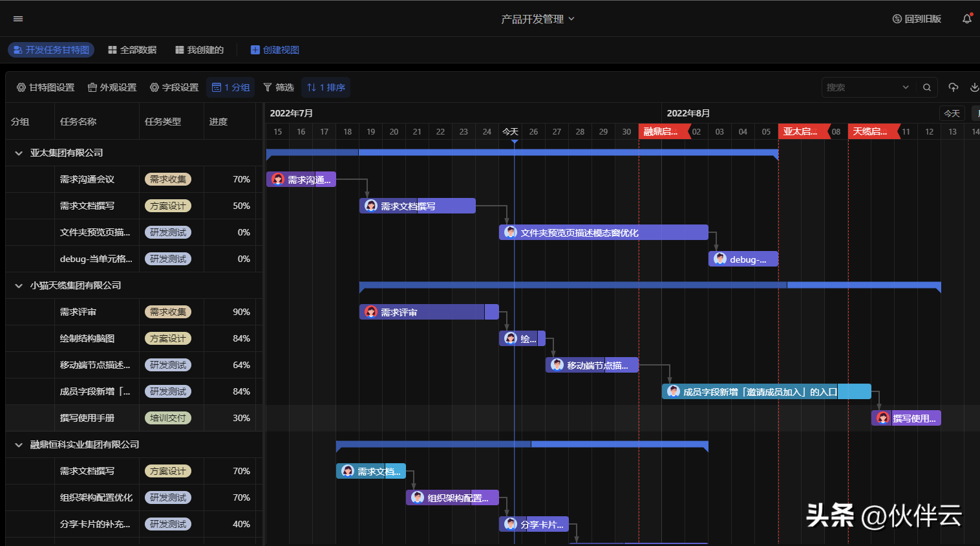Click the cloud upload icon
The image size is (980, 546).
tap(953, 87)
